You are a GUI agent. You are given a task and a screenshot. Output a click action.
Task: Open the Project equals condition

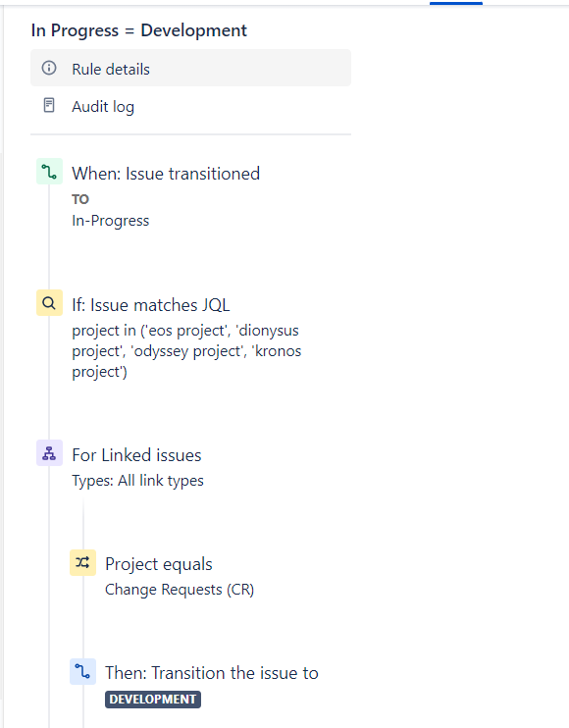coord(159,564)
